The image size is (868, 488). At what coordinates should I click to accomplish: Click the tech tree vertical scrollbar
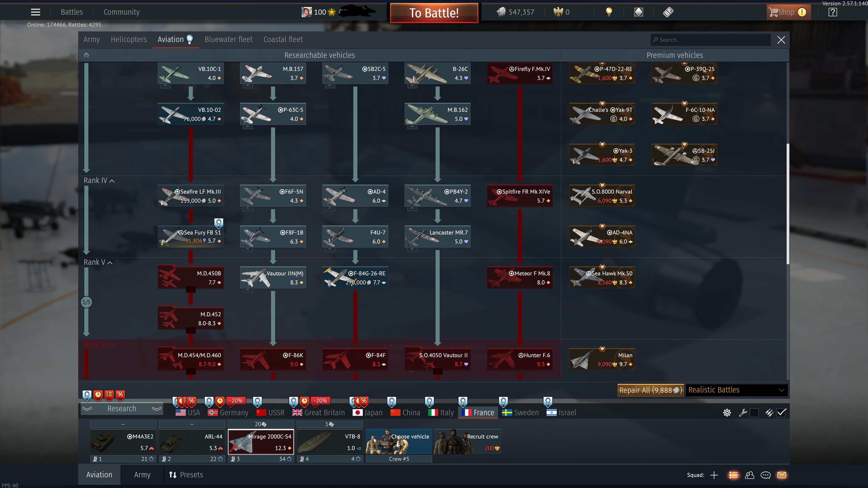(x=788, y=204)
